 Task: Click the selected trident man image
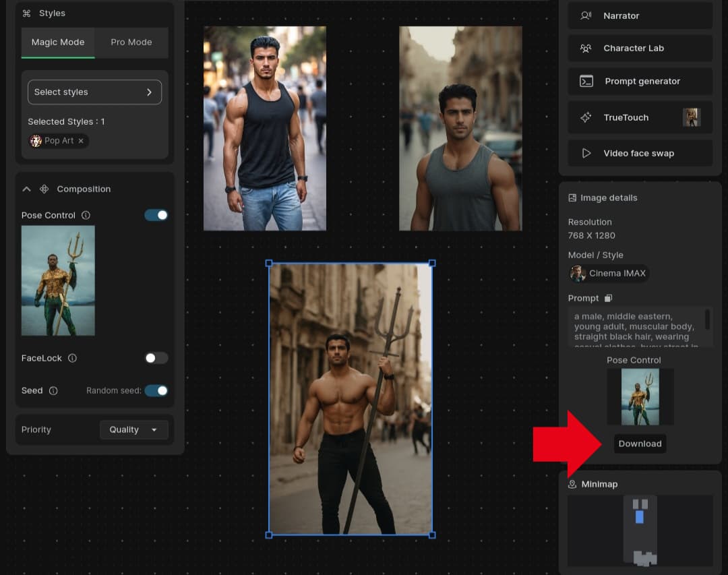coord(351,399)
